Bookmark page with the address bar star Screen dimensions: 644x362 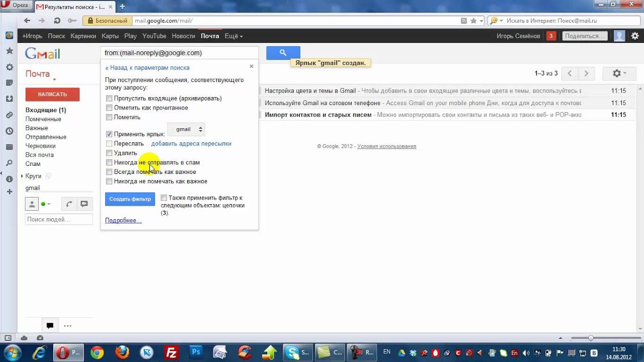473,21
